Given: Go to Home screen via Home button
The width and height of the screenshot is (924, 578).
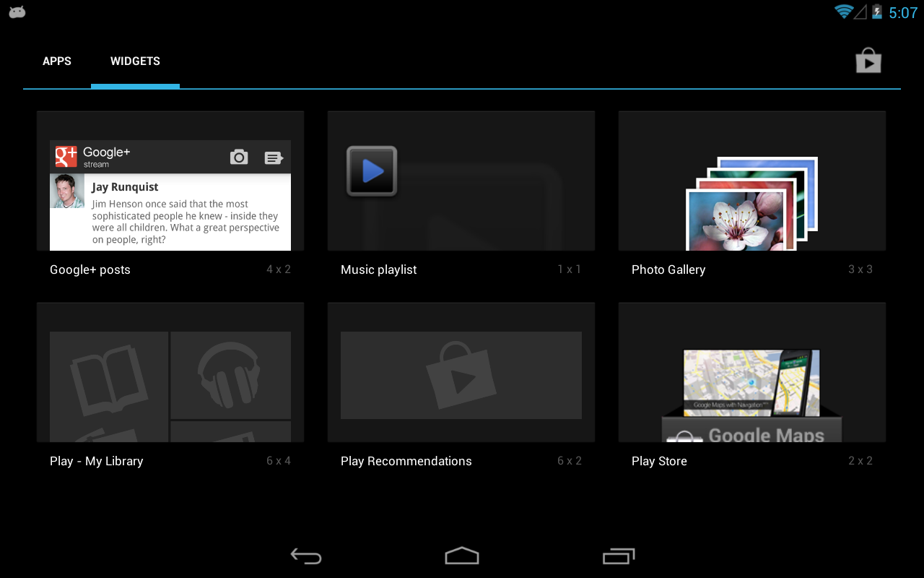Looking at the screenshot, I should pos(462,556).
